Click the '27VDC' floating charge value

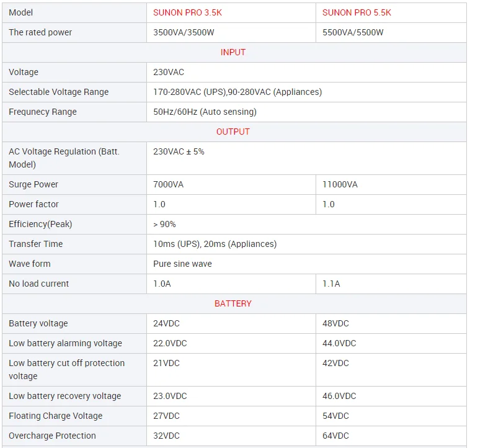pos(166,416)
